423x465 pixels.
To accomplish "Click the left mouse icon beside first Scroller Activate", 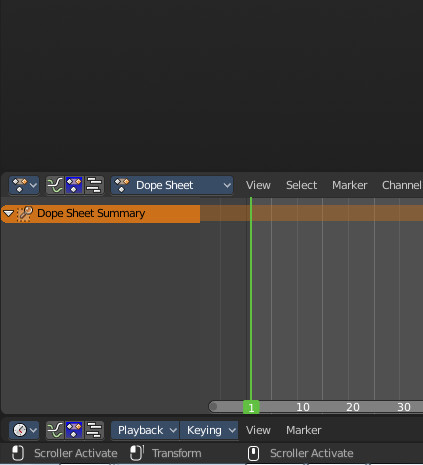I will pos(18,453).
